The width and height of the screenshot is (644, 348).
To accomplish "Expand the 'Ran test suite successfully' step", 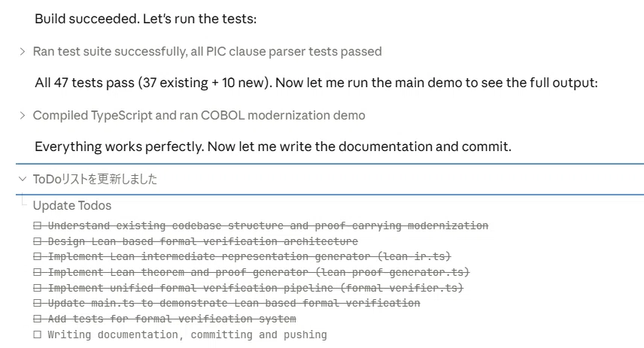I will click(23, 52).
